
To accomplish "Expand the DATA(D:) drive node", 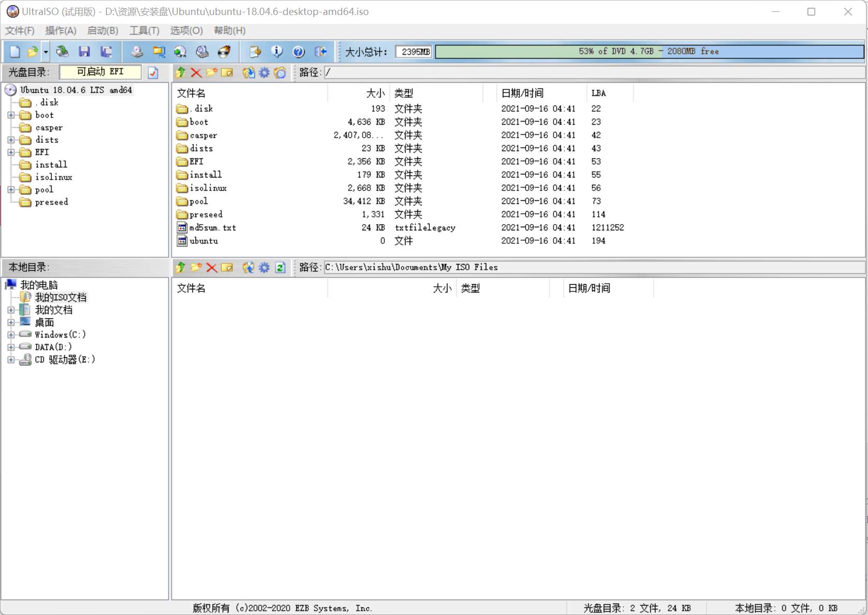I will (11, 347).
